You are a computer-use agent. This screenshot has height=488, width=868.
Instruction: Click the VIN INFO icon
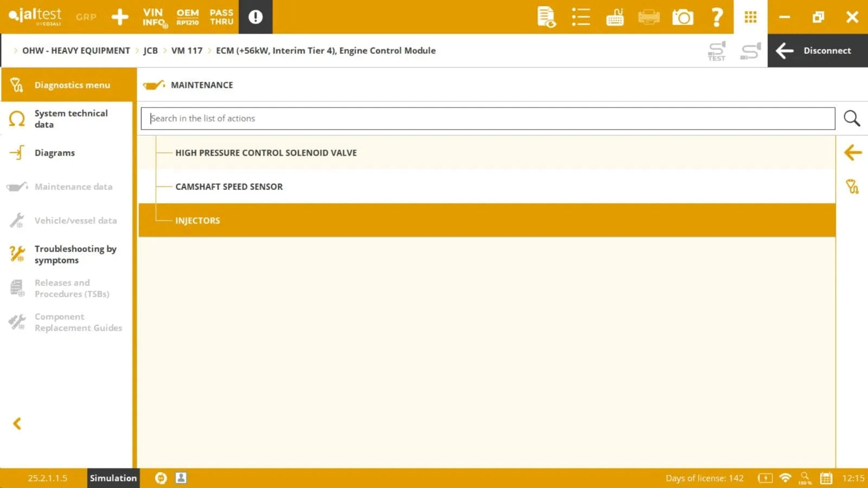point(154,17)
